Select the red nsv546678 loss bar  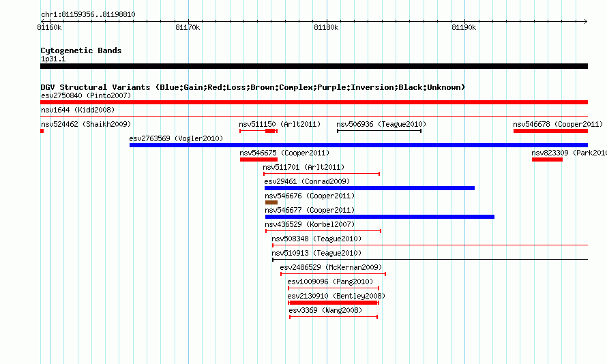coord(550,131)
